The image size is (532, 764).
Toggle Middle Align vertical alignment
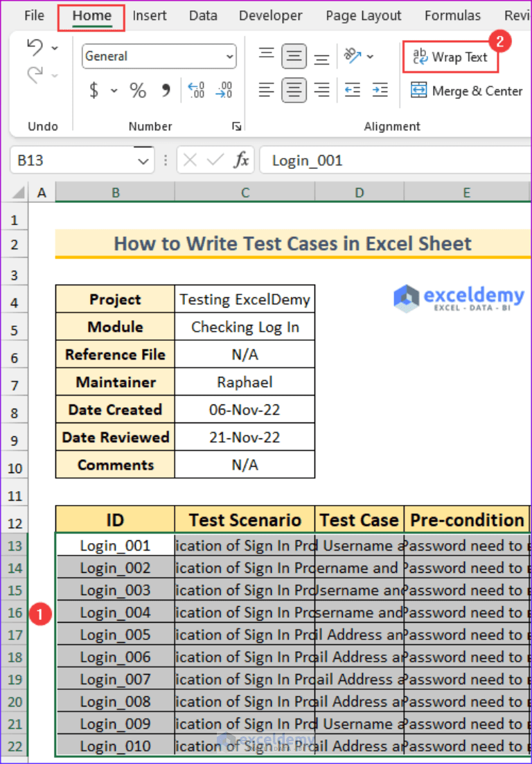pos(294,56)
